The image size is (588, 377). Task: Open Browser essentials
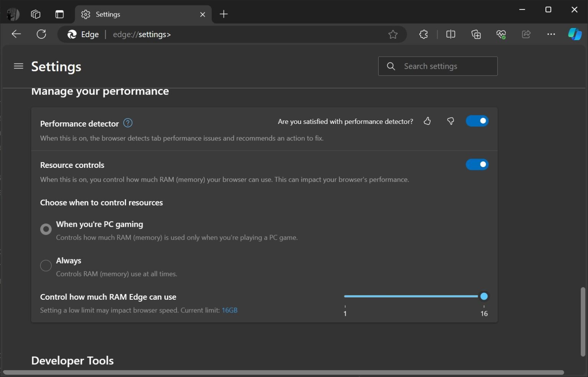pos(501,34)
